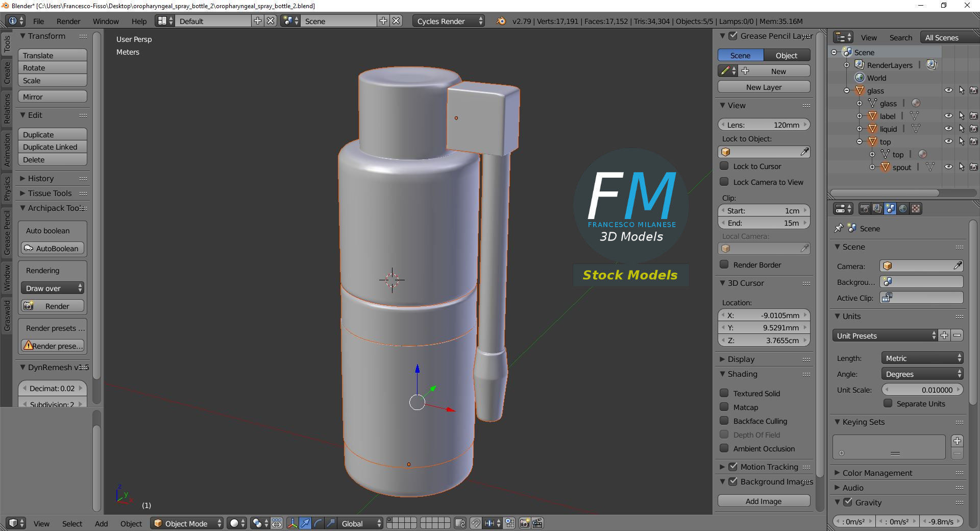Enable Textured Solid shading

coord(724,393)
